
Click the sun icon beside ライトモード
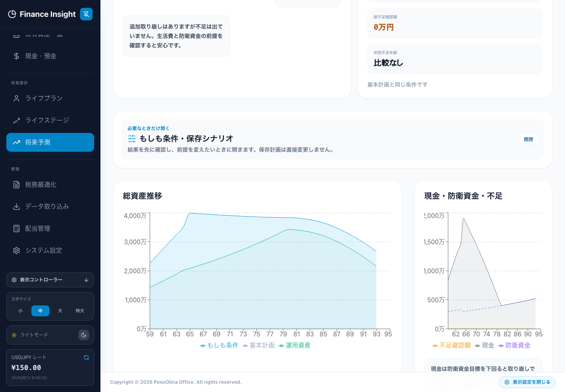[14, 335]
